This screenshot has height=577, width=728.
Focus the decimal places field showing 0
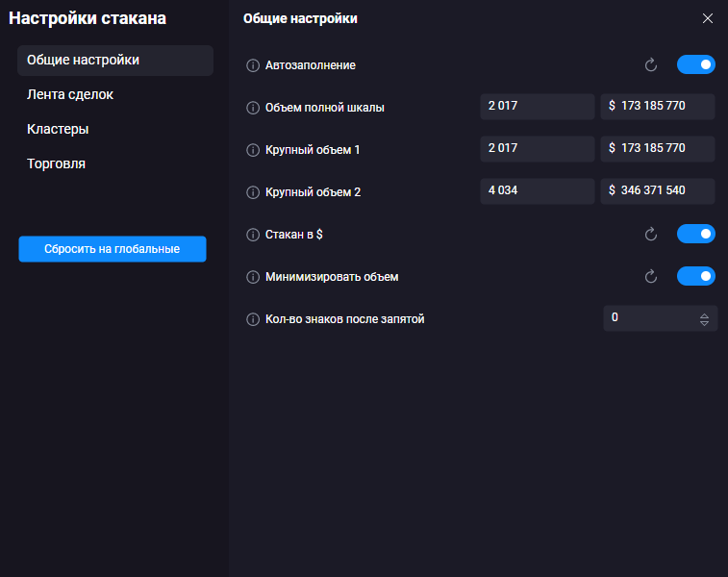661,318
